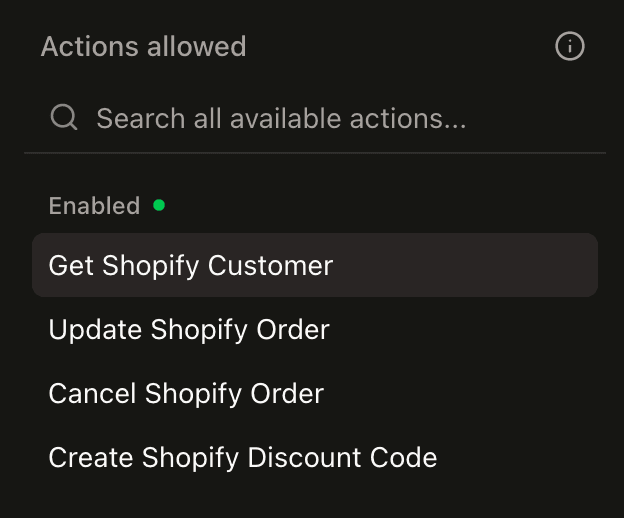
Task: Click the Enabled group header text
Action: point(94,206)
